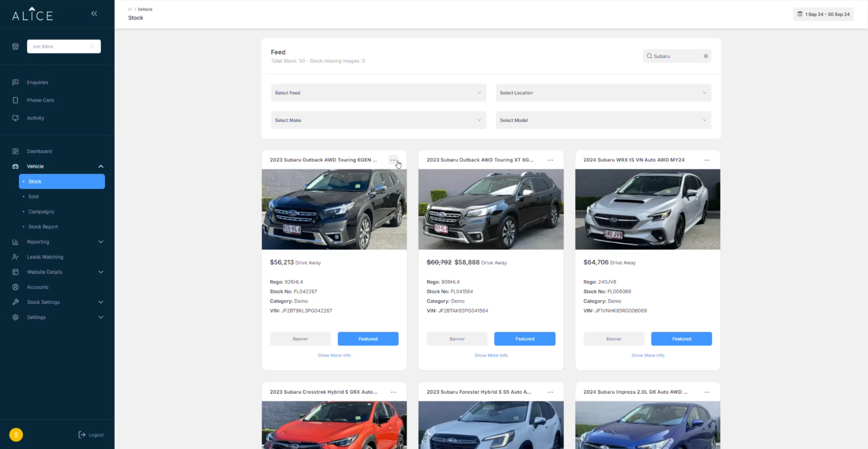Image resolution: width=868 pixels, height=449 pixels.
Task: Toggle Featured on the $56,213 Outback
Action: point(368,339)
